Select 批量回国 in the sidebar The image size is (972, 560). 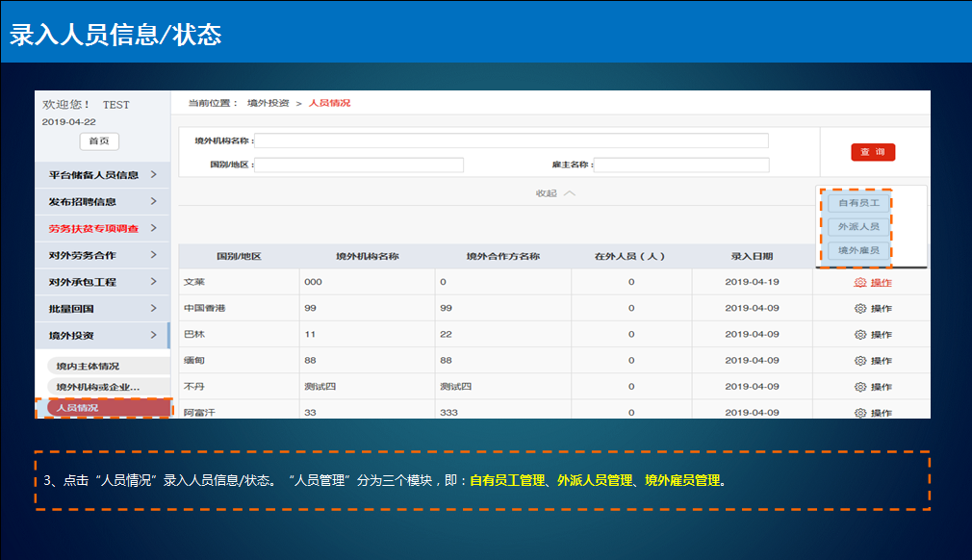tap(102, 310)
